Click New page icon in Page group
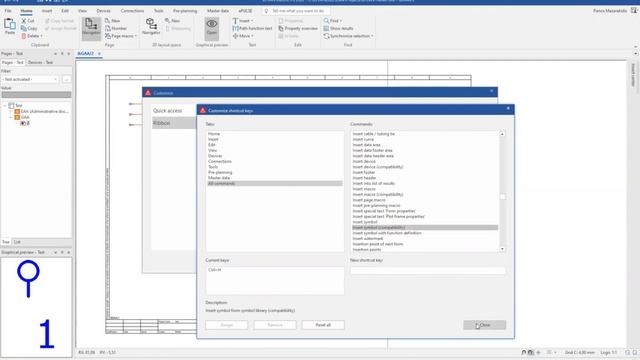640x360 pixels. point(107,20)
